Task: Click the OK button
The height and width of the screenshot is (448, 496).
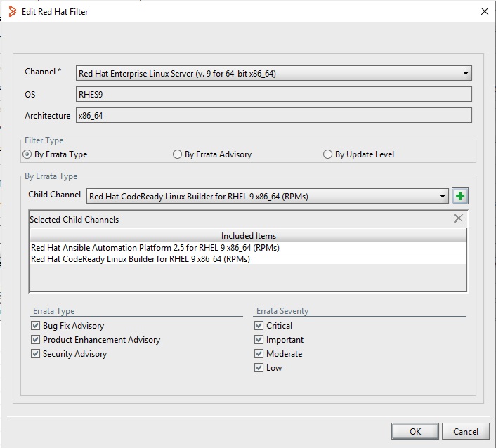Action: point(415,431)
